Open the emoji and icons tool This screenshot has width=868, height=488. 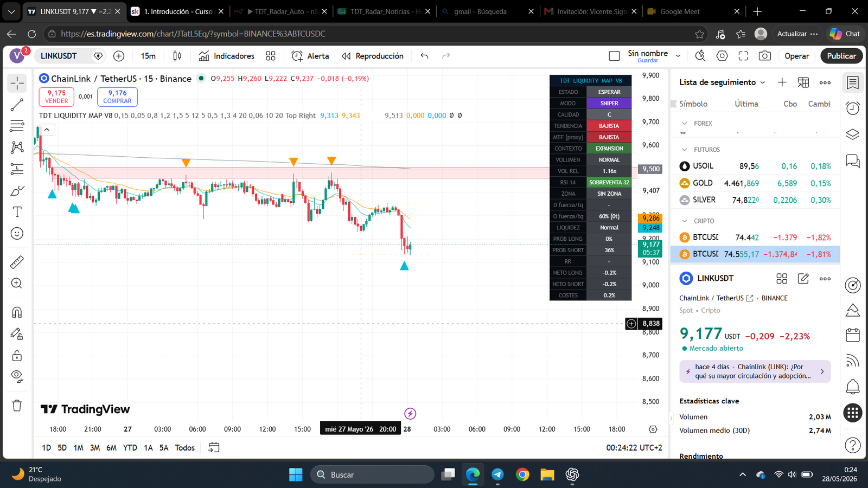(17, 234)
